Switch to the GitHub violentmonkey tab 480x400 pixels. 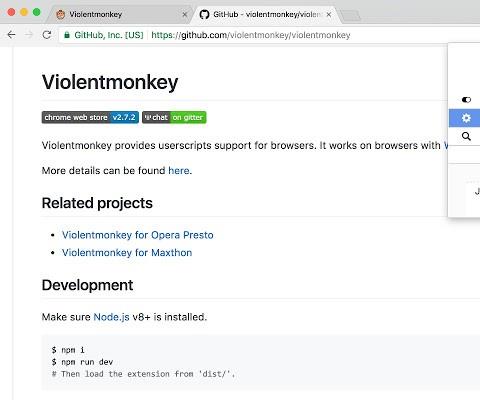tap(265, 15)
